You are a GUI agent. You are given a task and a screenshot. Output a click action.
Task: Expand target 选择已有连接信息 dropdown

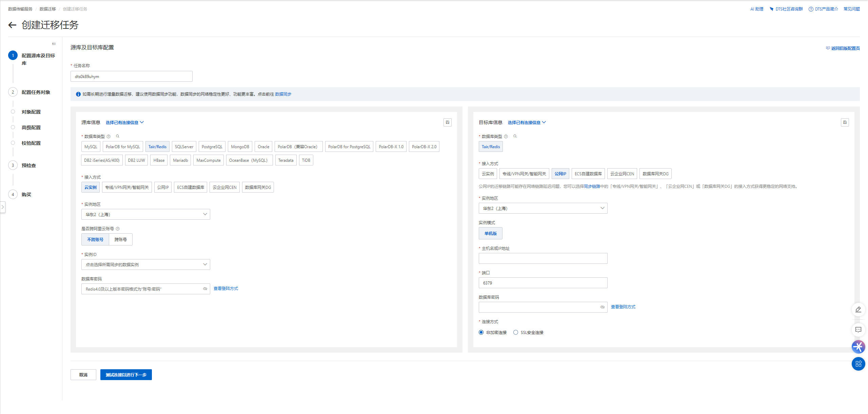click(527, 122)
